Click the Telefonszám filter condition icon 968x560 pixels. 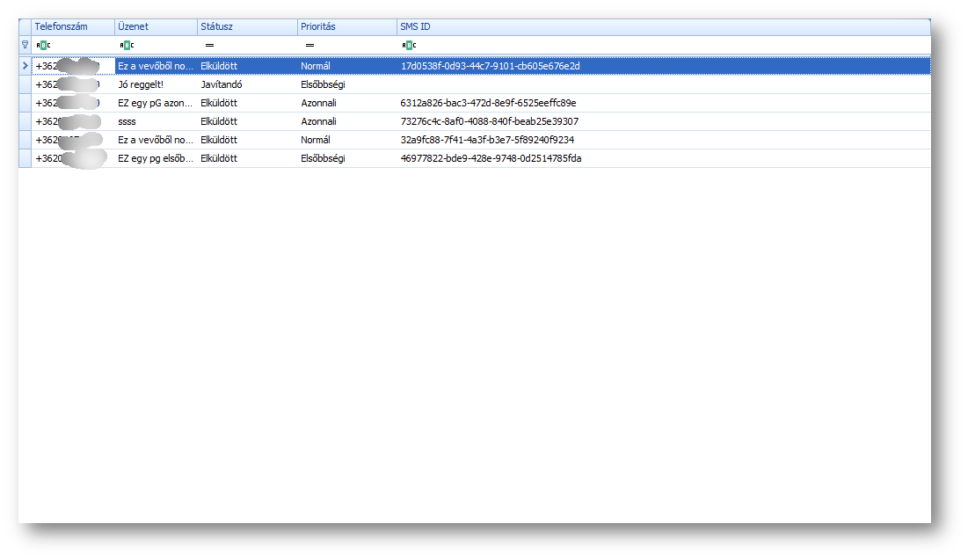pyautogui.click(x=43, y=45)
